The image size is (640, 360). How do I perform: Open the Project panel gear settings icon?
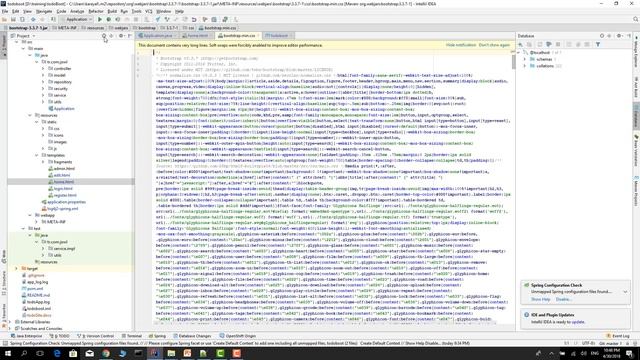tap(121, 36)
